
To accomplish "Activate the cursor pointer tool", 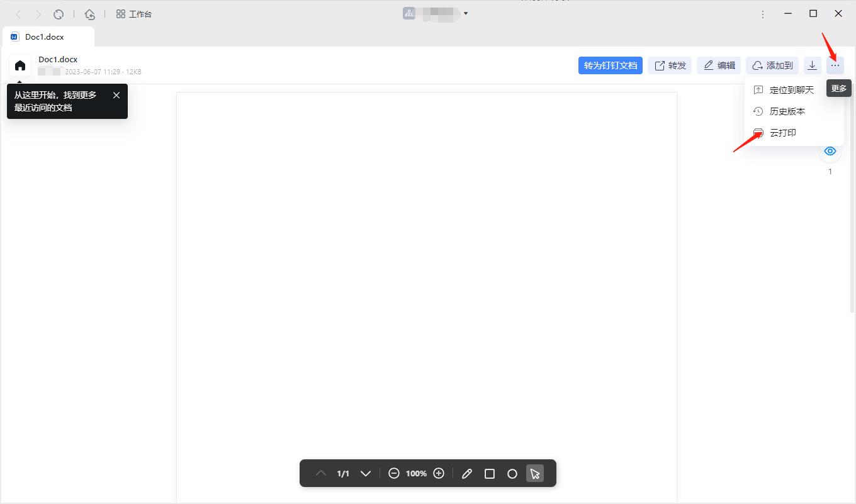I will click(x=535, y=474).
